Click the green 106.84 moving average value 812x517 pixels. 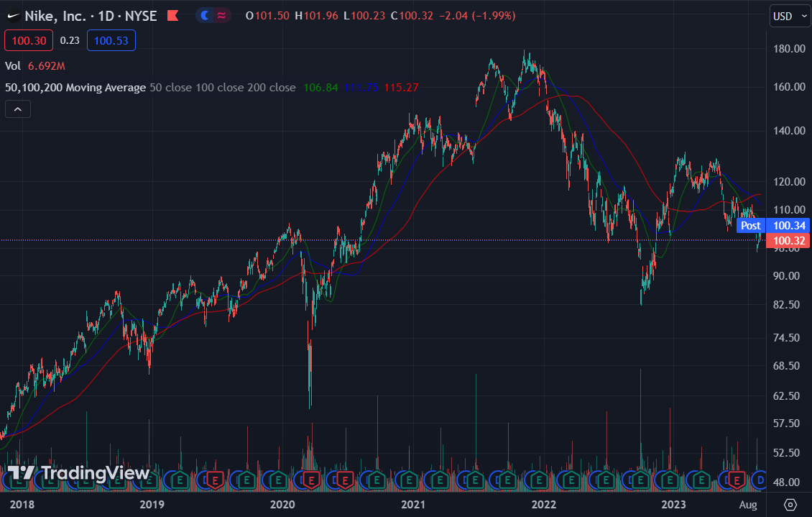tap(320, 88)
